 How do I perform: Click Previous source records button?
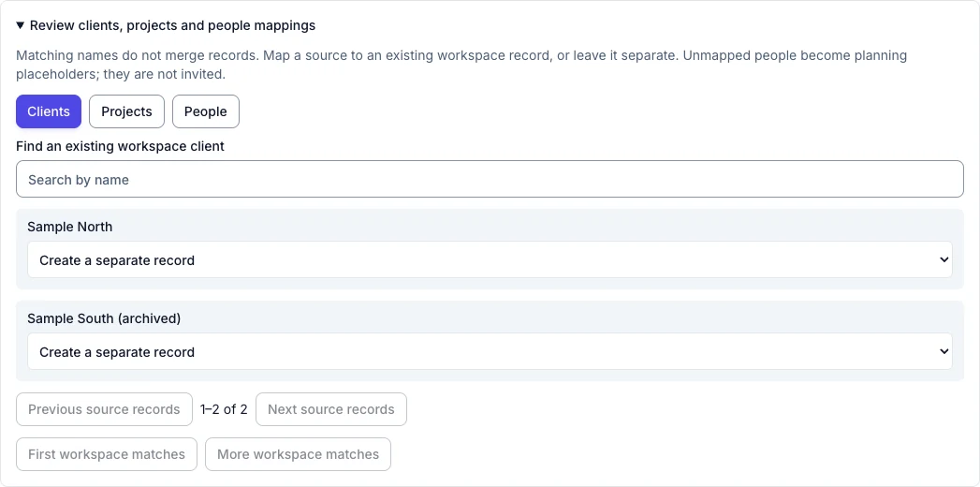(105, 409)
